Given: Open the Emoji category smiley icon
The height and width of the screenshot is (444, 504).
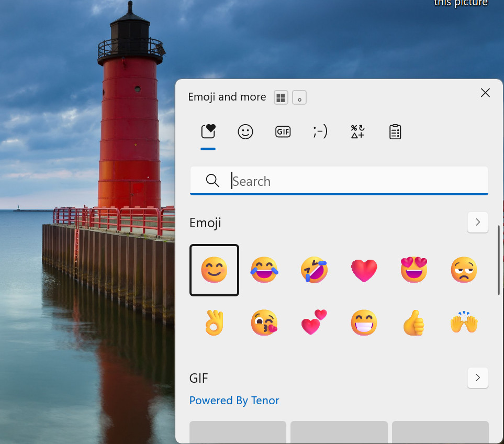Looking at the screenshot, I should (245, 131).
